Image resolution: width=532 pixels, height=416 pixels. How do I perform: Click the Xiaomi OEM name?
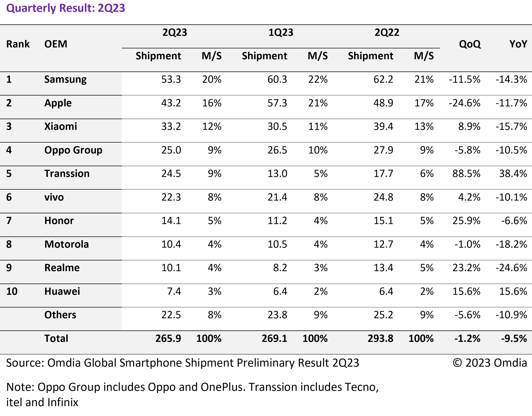[61, 126]
